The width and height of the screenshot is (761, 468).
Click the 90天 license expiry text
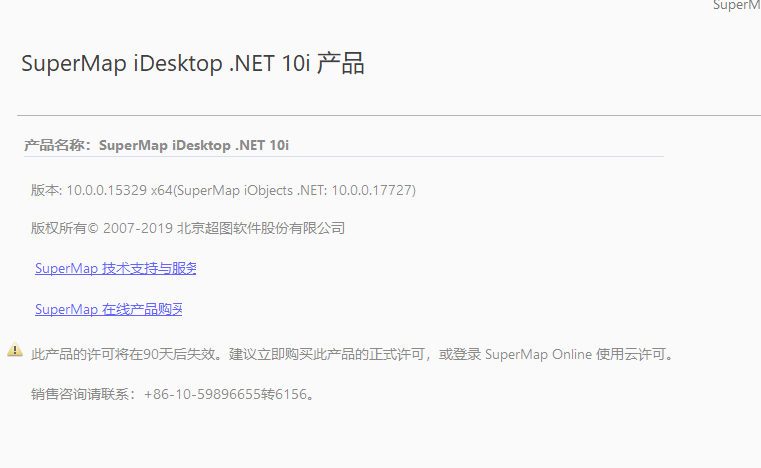pos(158,354)
